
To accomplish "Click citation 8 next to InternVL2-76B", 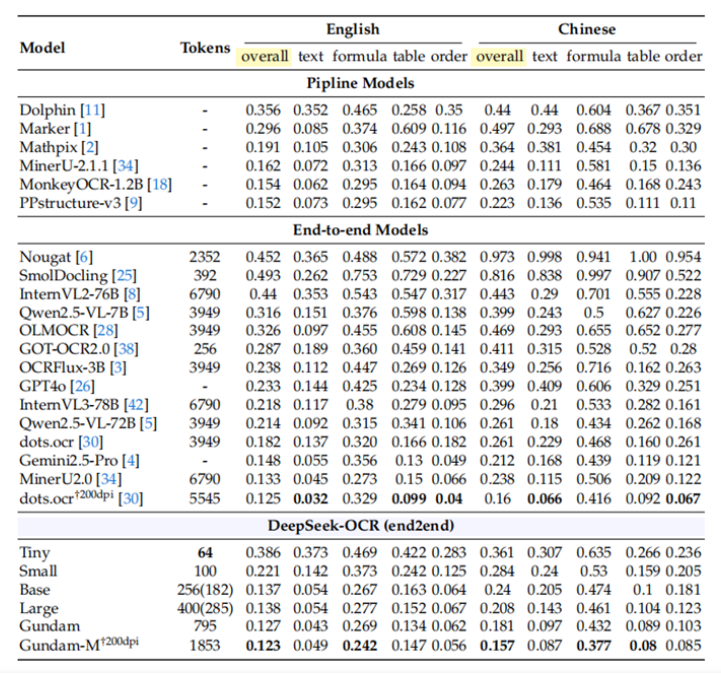I will pos(131,294).
